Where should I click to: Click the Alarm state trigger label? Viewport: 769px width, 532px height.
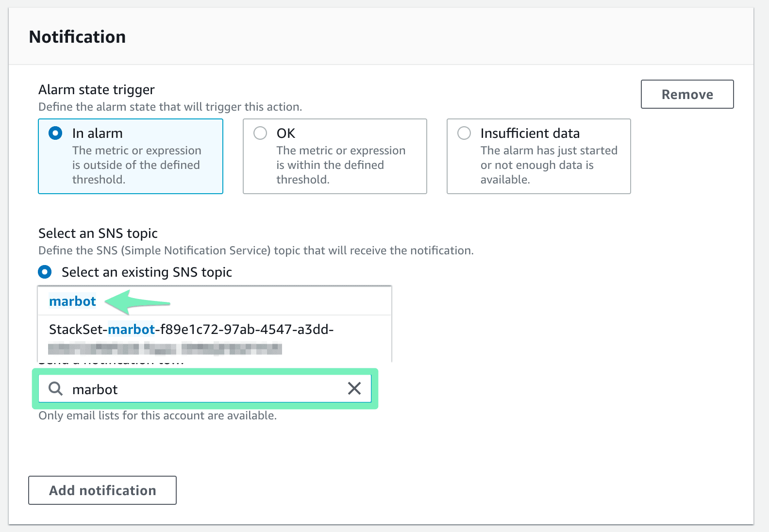click(x=97, y=90)
